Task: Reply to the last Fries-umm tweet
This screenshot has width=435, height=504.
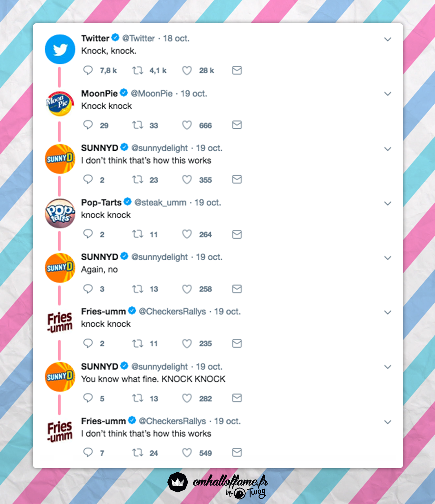Action: (88, 453)
